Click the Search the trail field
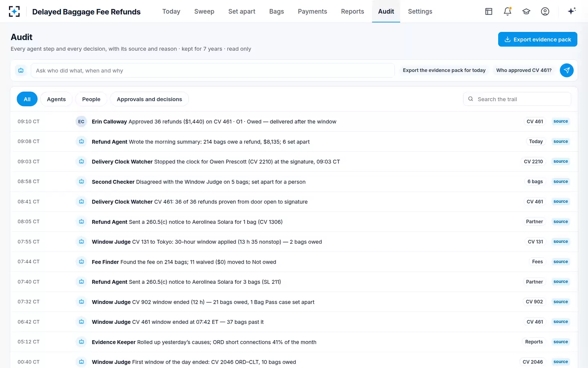588x368 pixels. coord(517,99)
